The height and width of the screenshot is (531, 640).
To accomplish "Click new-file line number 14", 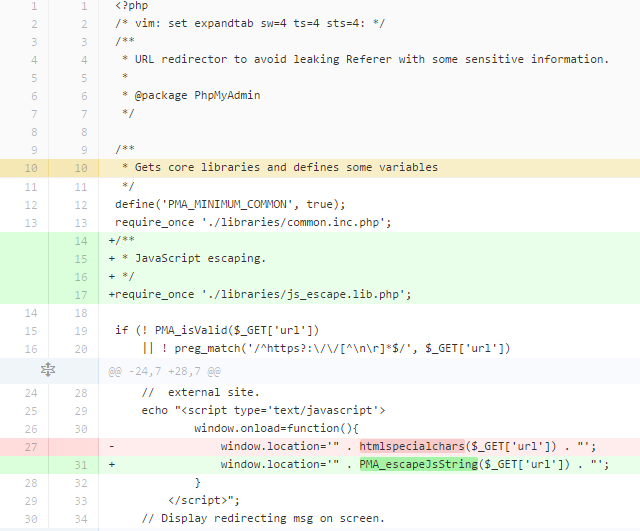I will click(80, 241).
